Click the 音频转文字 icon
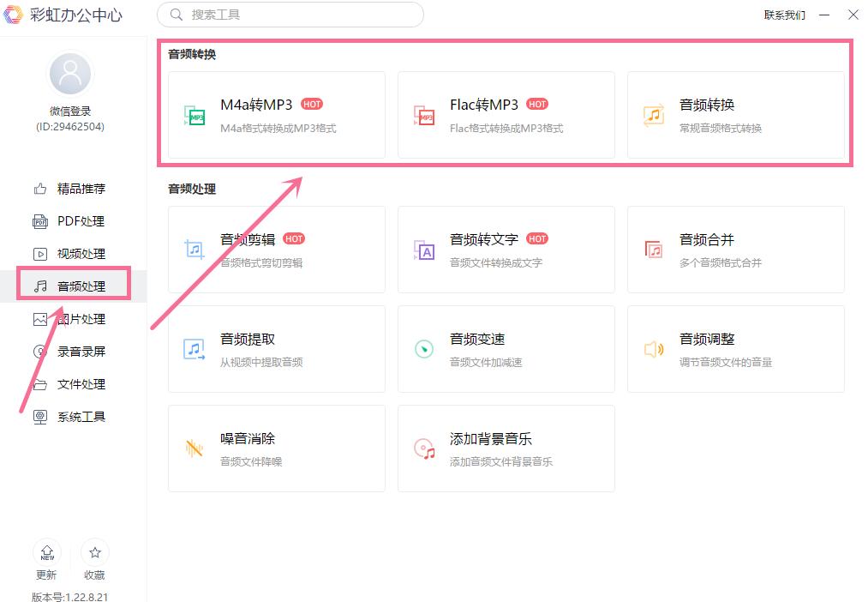This screenshot has width=868, height=602. (x=424, y=250)
